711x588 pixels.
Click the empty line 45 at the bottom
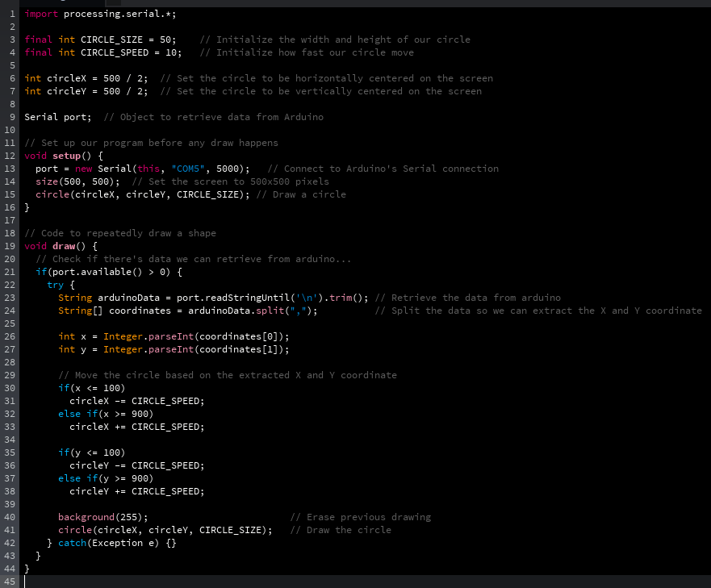(x=81, y=582)
